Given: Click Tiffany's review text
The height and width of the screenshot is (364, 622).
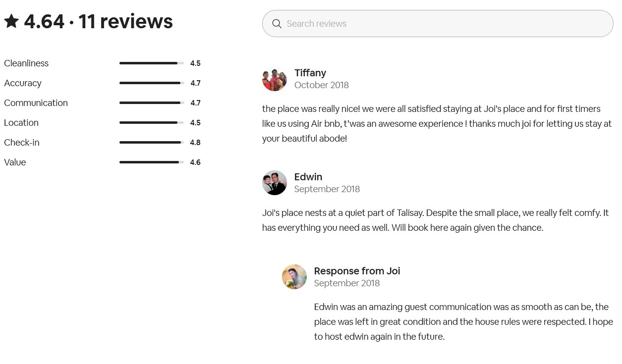Looking at the screenshot, I should click(436, 123).
